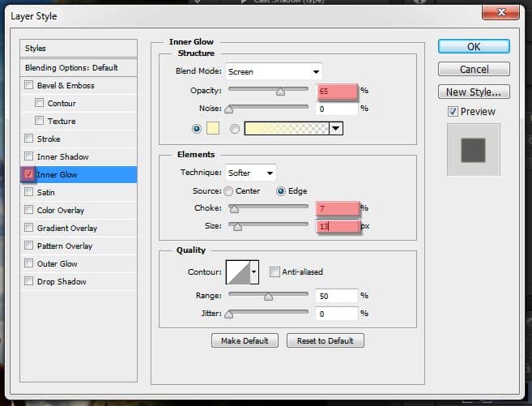Click the Jitter value field
The image size is (532, 406).
coord(337,314)
